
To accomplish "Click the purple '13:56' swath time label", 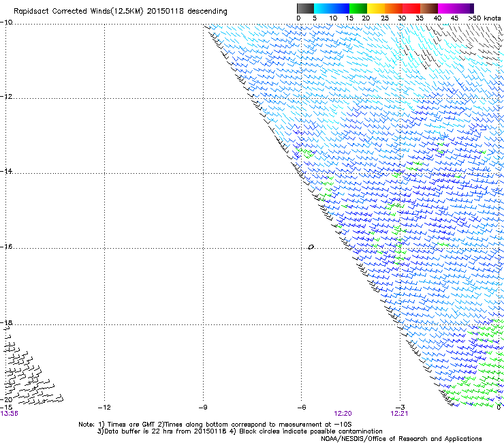I will point(9,414).
